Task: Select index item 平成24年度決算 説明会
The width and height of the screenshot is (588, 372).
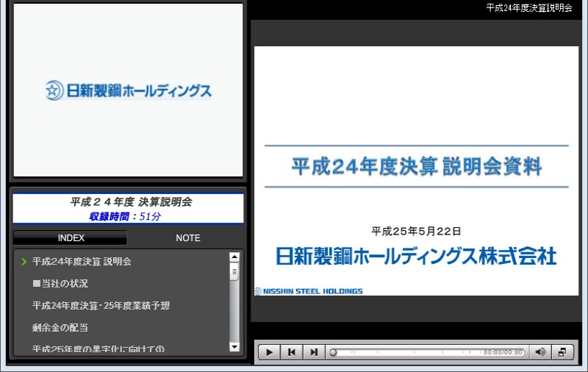Action: [x=82, y=262]
